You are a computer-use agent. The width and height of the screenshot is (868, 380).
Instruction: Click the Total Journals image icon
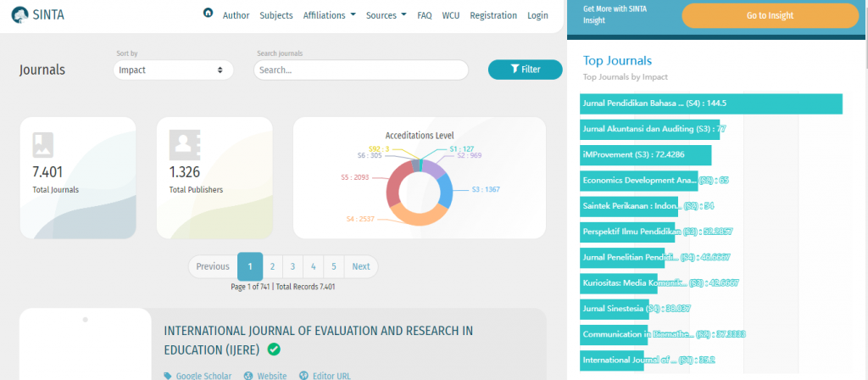(43, 145)
